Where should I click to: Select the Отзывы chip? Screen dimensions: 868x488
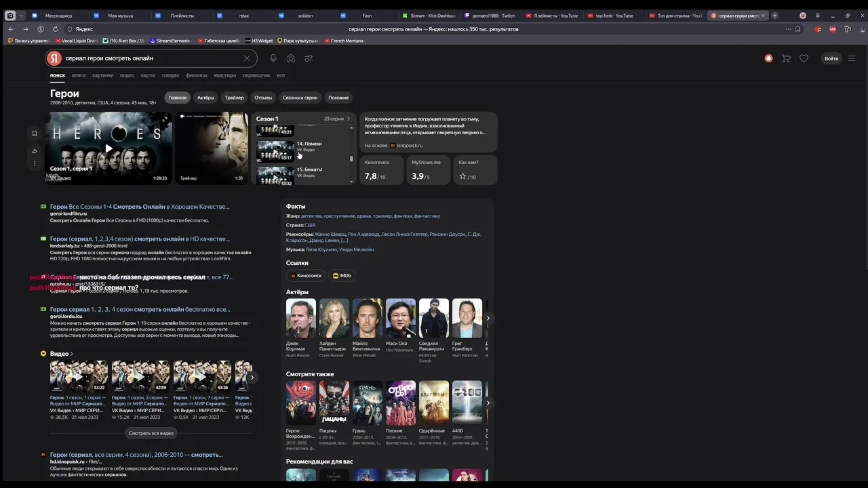pos(263,98)
